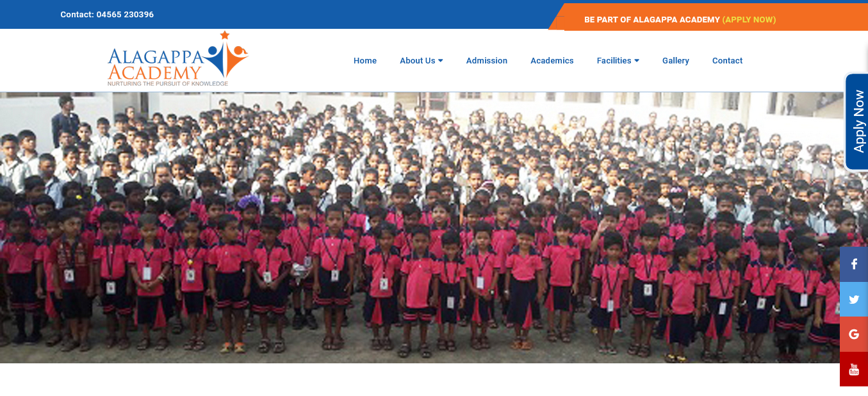
Task: Open the Academics menu item
Action: point(552,61)
